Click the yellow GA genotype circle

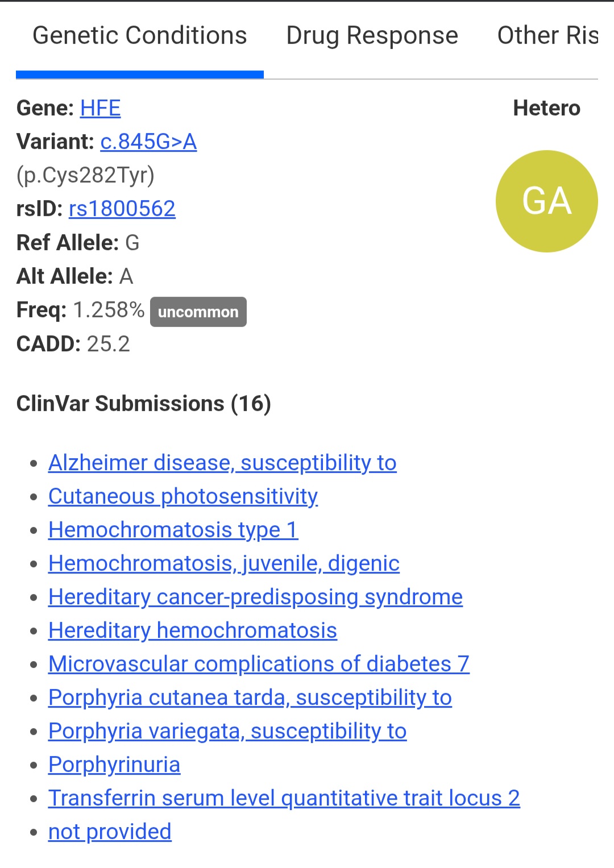coord(546,201)
